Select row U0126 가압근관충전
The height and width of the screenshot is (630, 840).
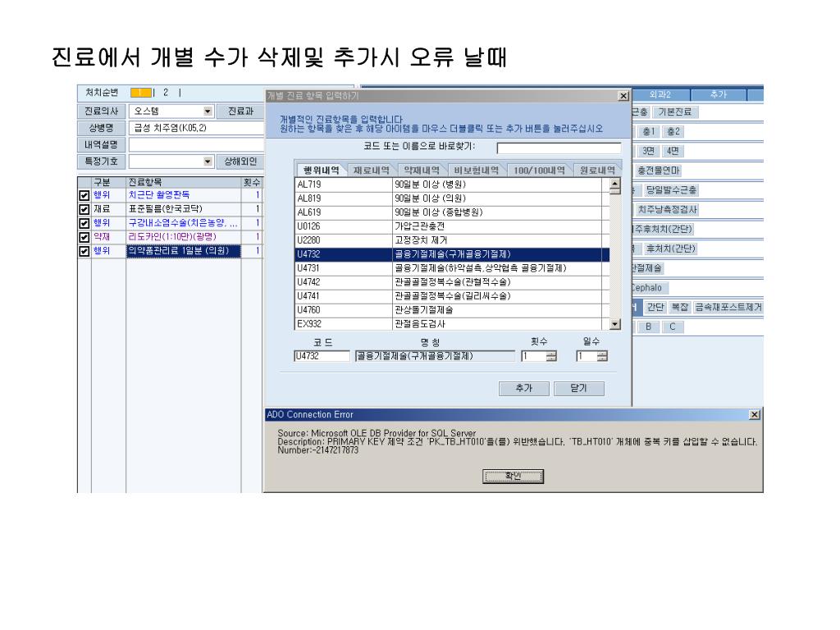coord(452,226)
